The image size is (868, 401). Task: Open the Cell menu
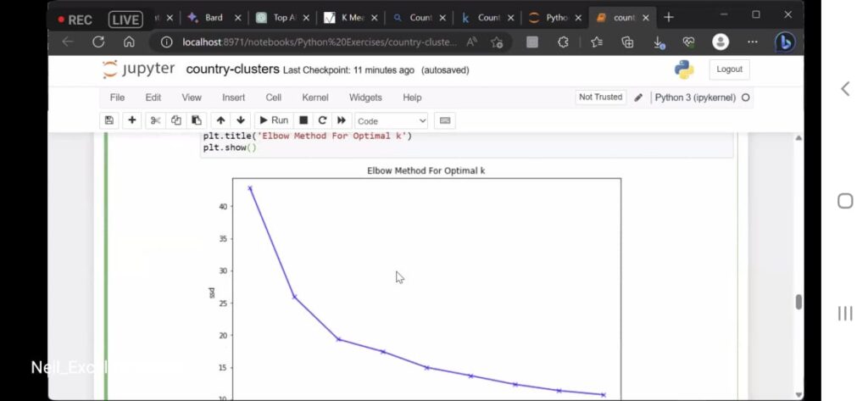click(x=273, y=97)
